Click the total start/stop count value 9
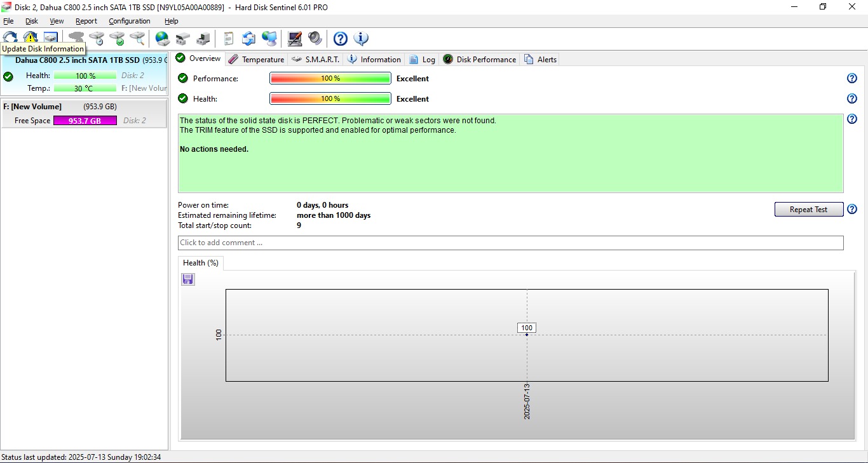 point(299,225)
